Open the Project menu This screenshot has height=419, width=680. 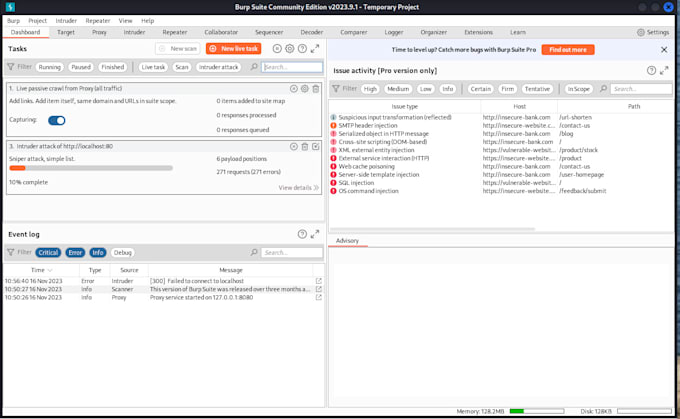coord(38,20)
